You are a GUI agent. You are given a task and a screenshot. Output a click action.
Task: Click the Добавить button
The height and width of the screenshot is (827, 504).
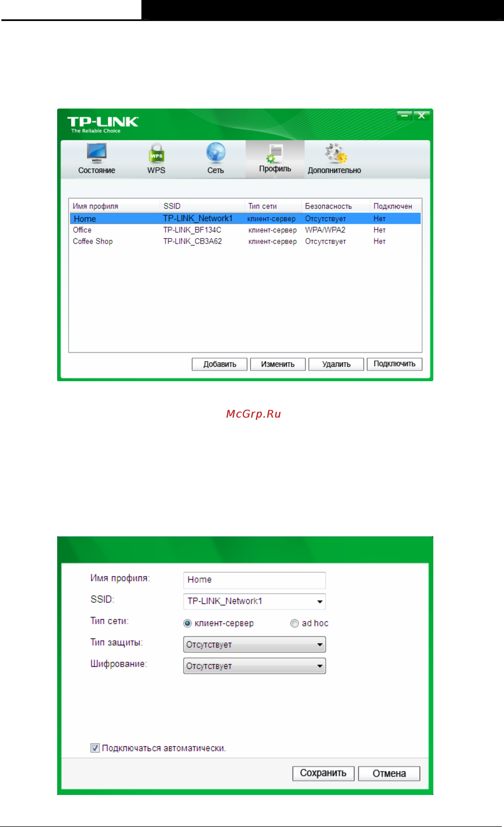[x=220, y=364]
